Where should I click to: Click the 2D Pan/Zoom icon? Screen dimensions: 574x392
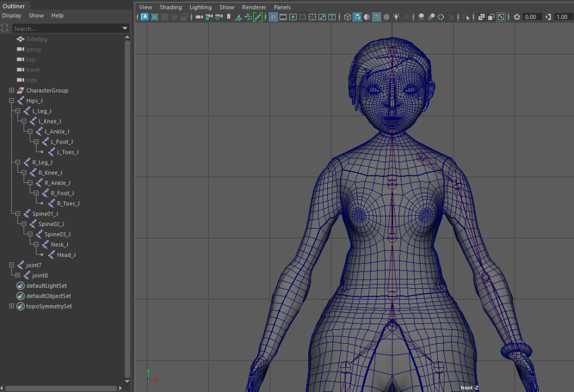[x=248, y=17]
